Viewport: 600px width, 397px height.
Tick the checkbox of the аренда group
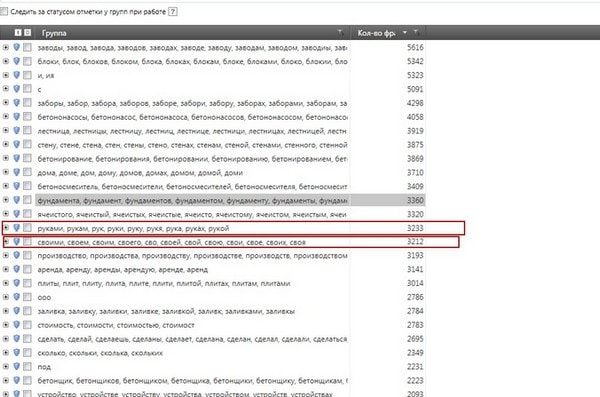pos(27,269)
